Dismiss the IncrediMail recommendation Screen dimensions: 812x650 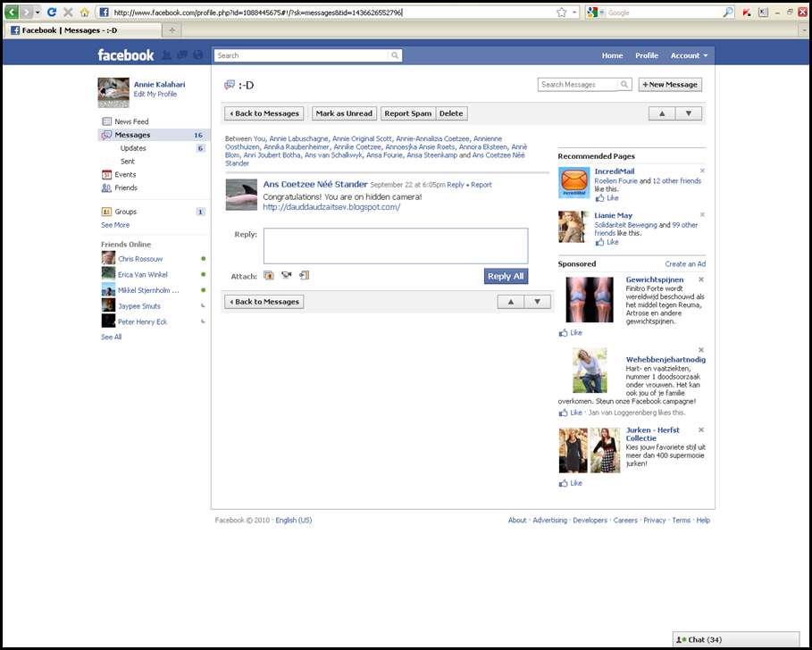click(702, 171)
